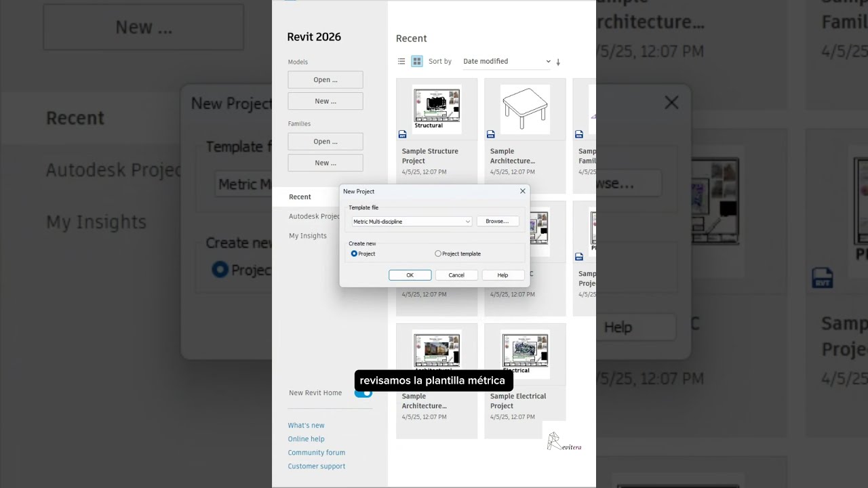Select Autodesk Projects sidebar item
Screen dimensions: 868x488
point(315,216)
